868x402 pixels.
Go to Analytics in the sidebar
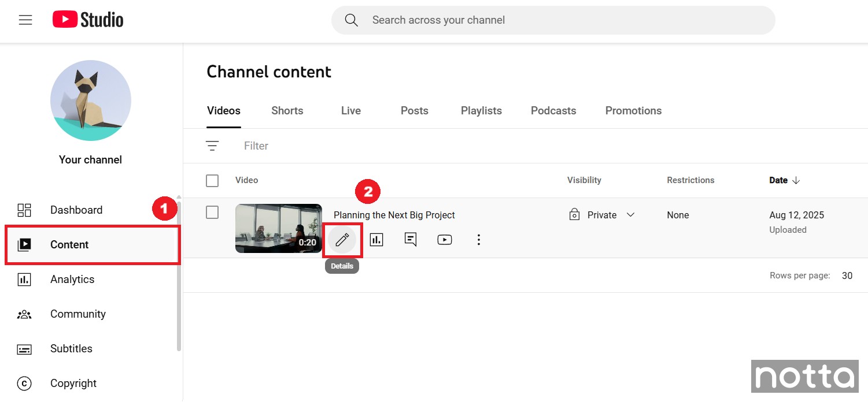click(72, 280)
